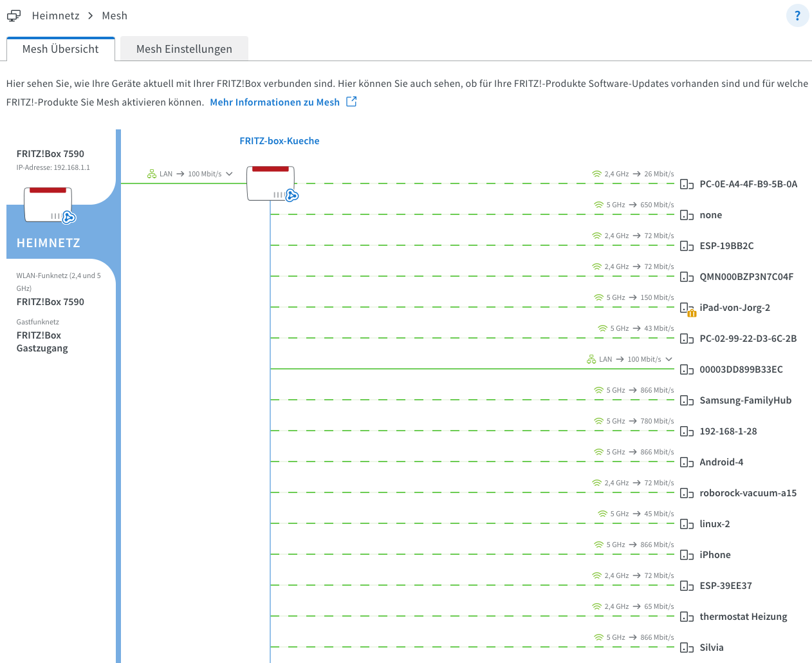
Task: Click mesh badge on FRITZ-box-Kueche router
Action: point(291,195)
